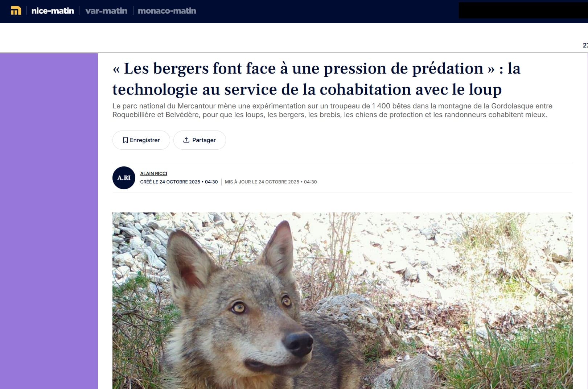Screen dimensions: 588x389
Task: Click the bookmark icon in Enregistrer
Action: [x=125, y=140]
